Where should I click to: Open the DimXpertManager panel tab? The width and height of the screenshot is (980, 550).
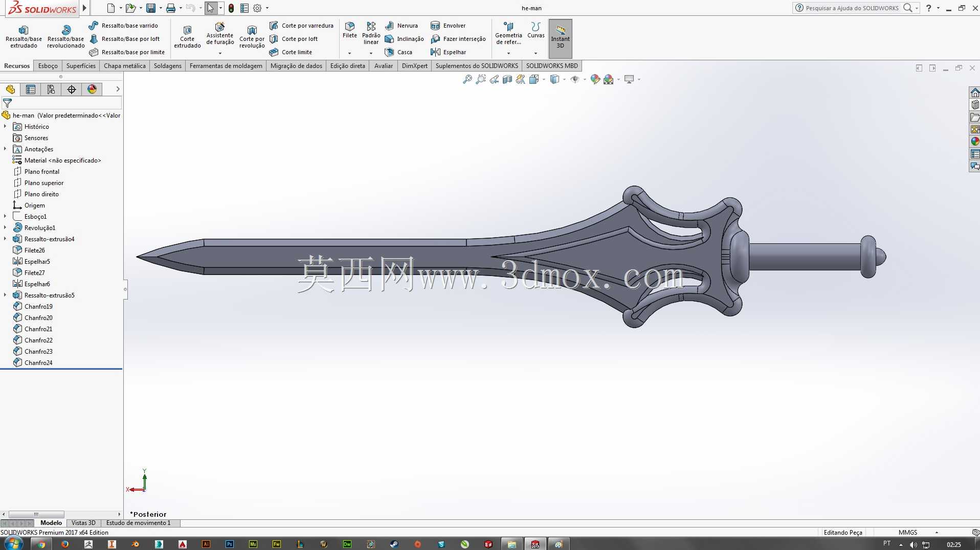tap(72, 89)
